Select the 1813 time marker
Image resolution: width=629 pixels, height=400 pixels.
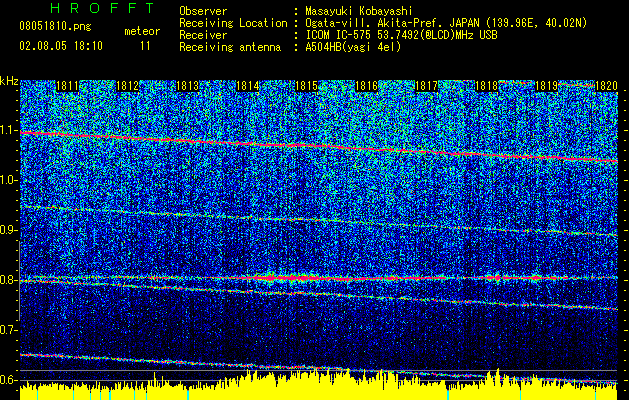(187, 87)
